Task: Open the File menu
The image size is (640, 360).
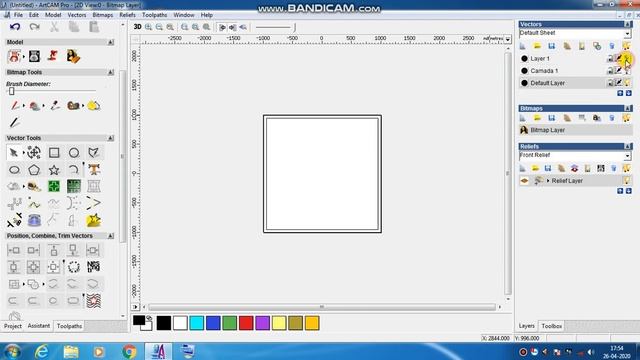Action: (18, 15)
